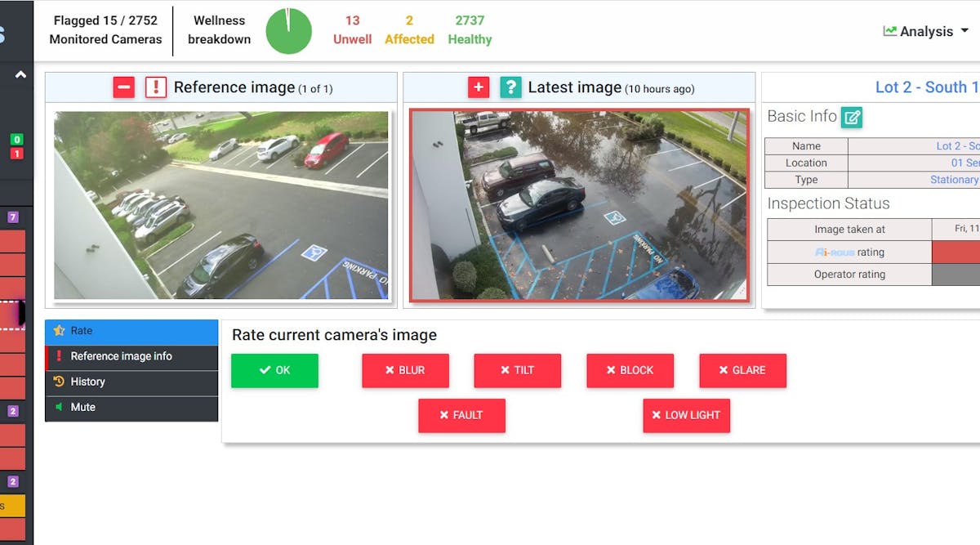
Task: Click the star icon on the Rate entry
Action: (x=60, y=331)
